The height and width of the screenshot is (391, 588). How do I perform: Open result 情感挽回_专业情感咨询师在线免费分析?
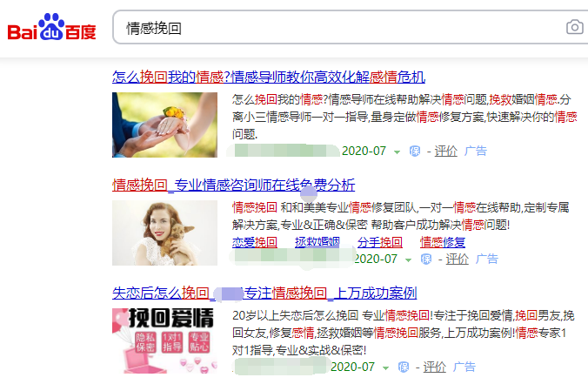click(x=233, y=185)
